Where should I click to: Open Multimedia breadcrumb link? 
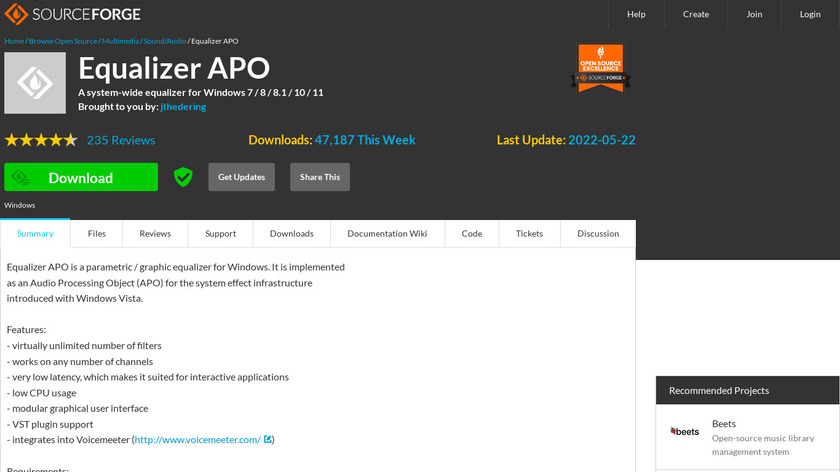tap(120, 41)
